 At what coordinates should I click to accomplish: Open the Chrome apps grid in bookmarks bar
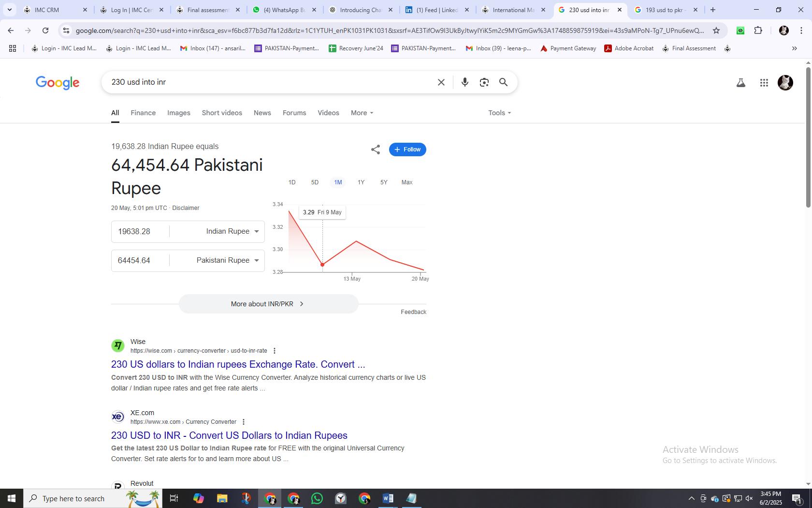pos(13,48)
